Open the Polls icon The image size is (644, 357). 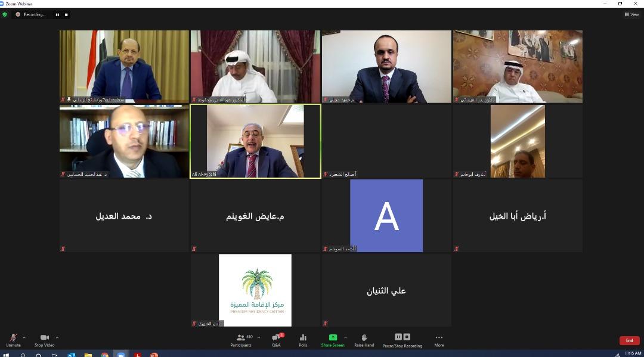303,340
